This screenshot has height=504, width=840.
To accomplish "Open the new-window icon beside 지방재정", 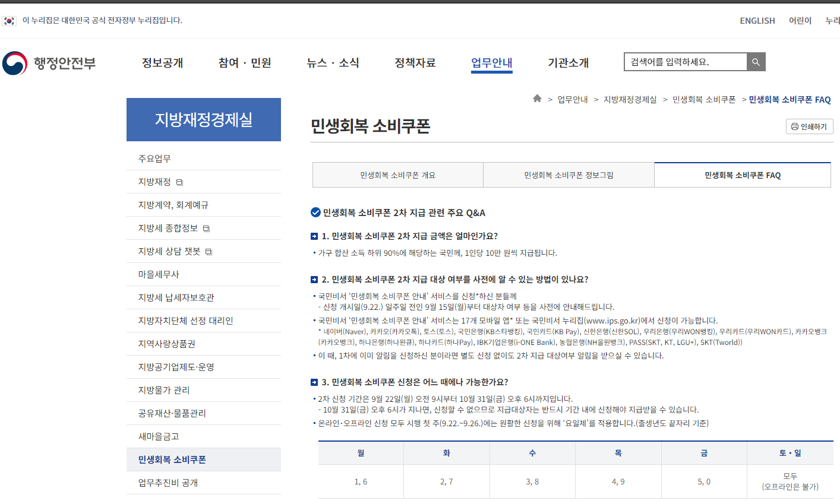I will (180, 181).
